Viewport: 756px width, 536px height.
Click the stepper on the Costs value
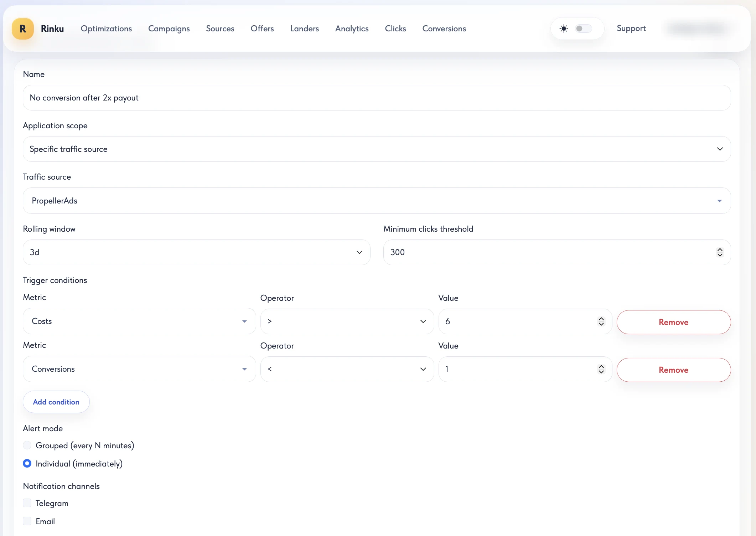(x=601, y=321)
